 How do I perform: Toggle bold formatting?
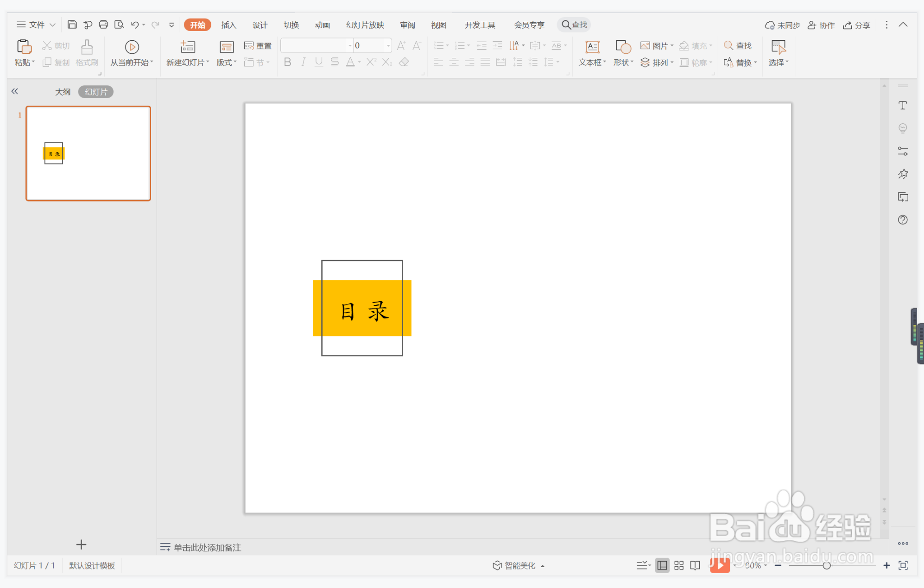287,62
